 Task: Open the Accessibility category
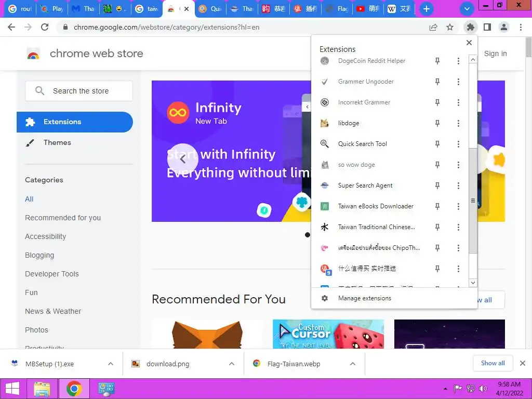tap(46, 236)
